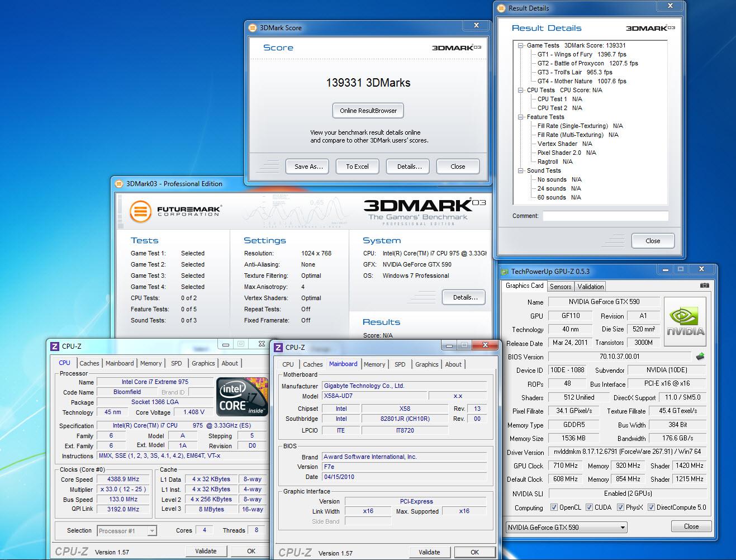Click the Gigabyte Technology manufacturer field
Screen dimensions: 736x560
404,386
